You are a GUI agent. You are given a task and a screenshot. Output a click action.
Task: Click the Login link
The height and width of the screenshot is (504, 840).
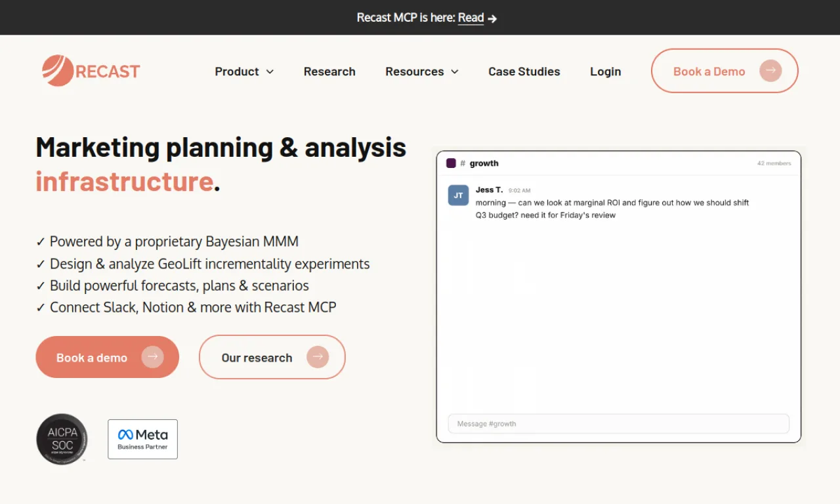pos(605,72)
